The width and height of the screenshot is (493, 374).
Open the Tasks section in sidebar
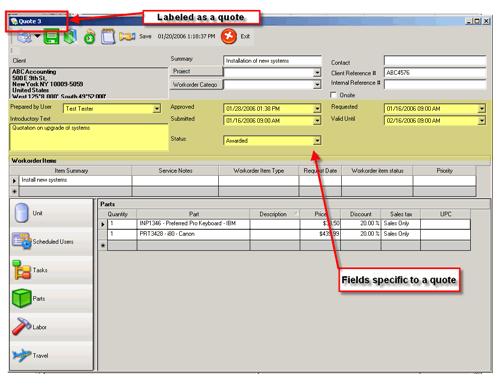pos(51,270)
